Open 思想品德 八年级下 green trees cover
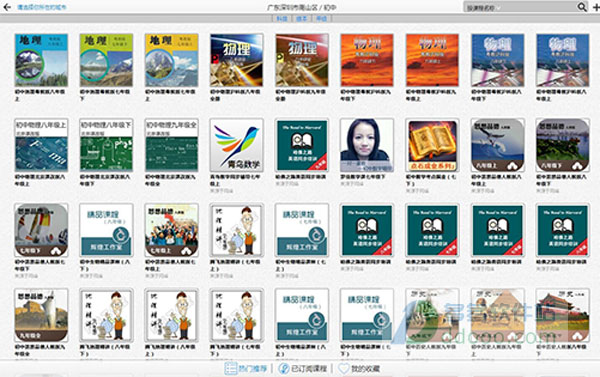 pyautogui.click(x=563, y=145)
